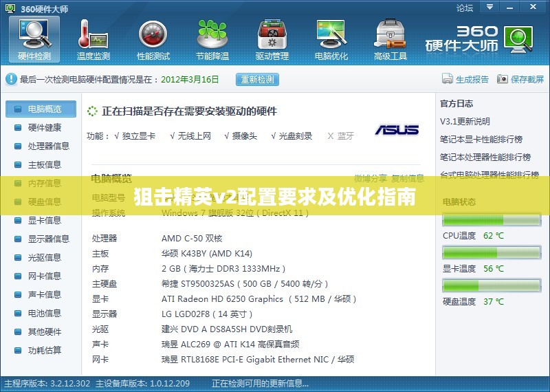Click the 2 GB 海力士 DDR3 memory value

click(223, 269)
